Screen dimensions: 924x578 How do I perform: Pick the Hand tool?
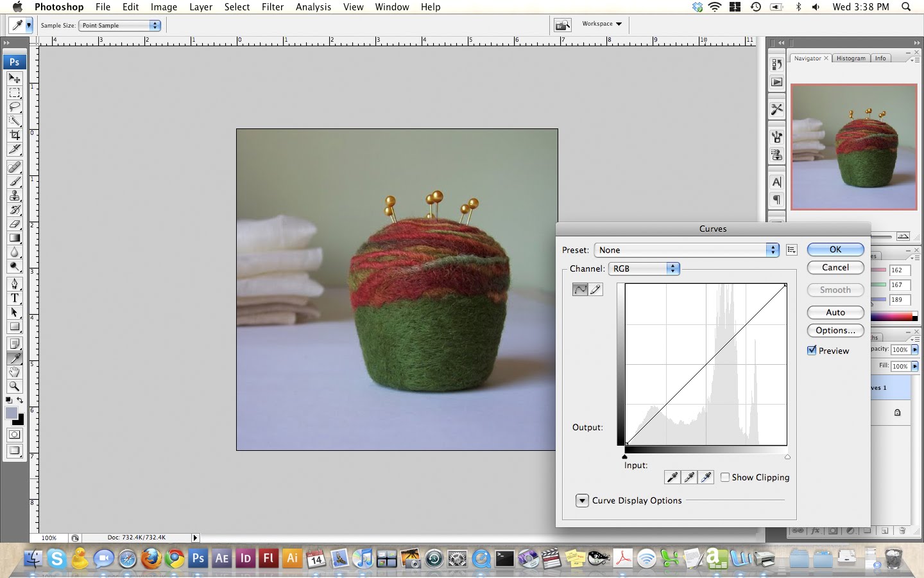coord(14,372)
